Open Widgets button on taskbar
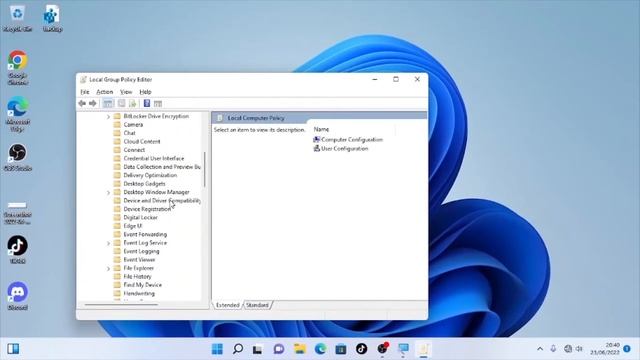The height and width of the screenshot is (360, 640). [x=13, y=349]
